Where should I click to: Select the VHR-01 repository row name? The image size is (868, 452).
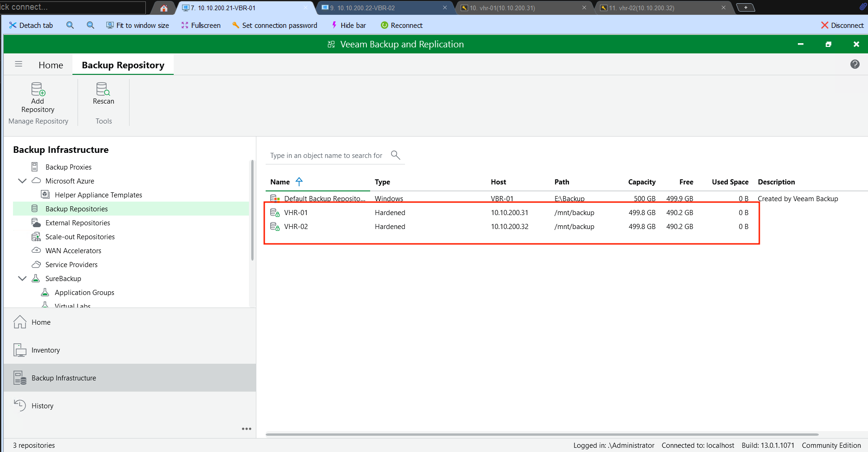click(x=296, y=213)
